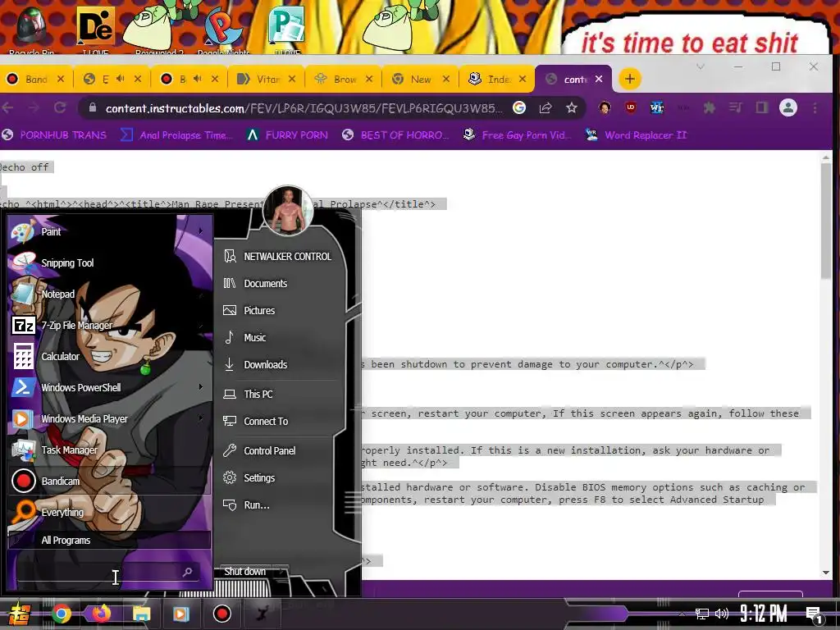Open the media controls icon in Chrome toolbar
Viewport: 840px width, 630px height.
pyautogui.click(x=736, y=107)
